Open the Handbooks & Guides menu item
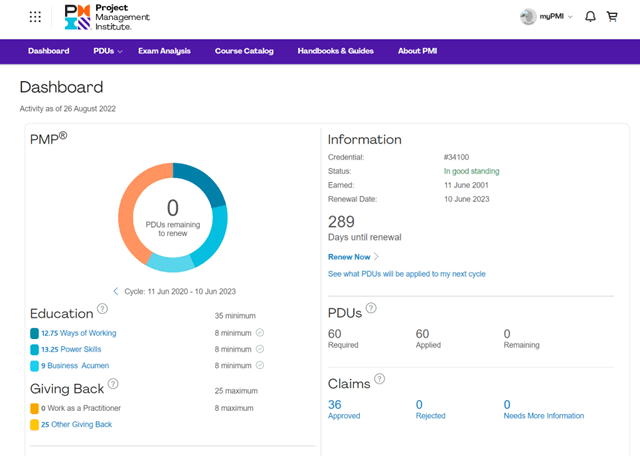Screen dimensions: 640x456 (x=335, y=51)
